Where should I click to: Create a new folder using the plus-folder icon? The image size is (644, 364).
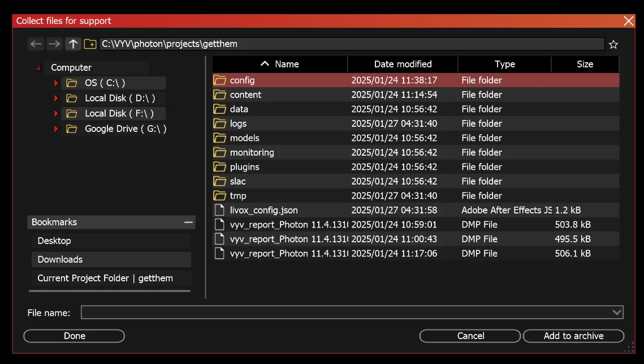90,44
